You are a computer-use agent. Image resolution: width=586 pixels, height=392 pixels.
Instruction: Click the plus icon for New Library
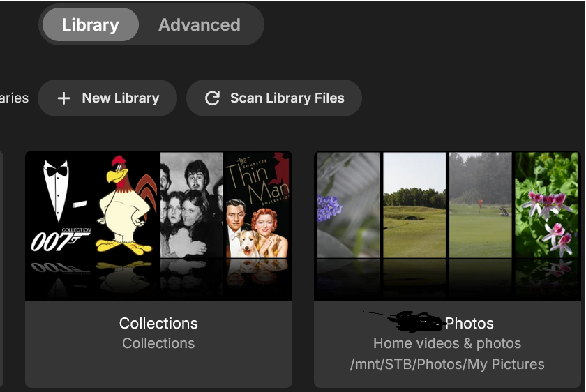64,98
